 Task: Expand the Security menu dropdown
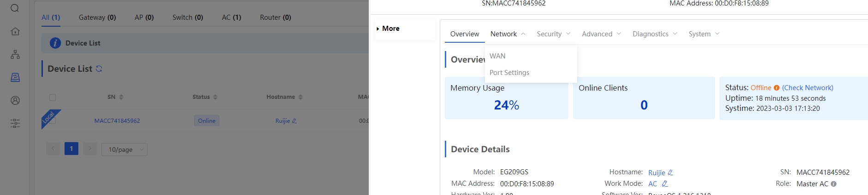[x=554, y=34]
